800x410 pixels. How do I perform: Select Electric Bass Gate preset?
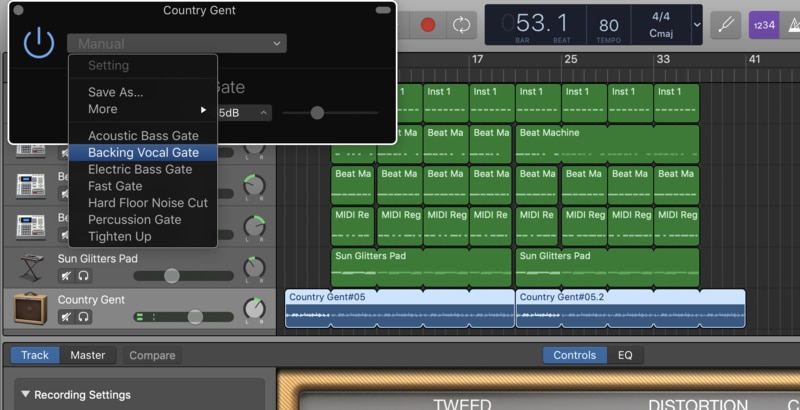click(143, 169)
